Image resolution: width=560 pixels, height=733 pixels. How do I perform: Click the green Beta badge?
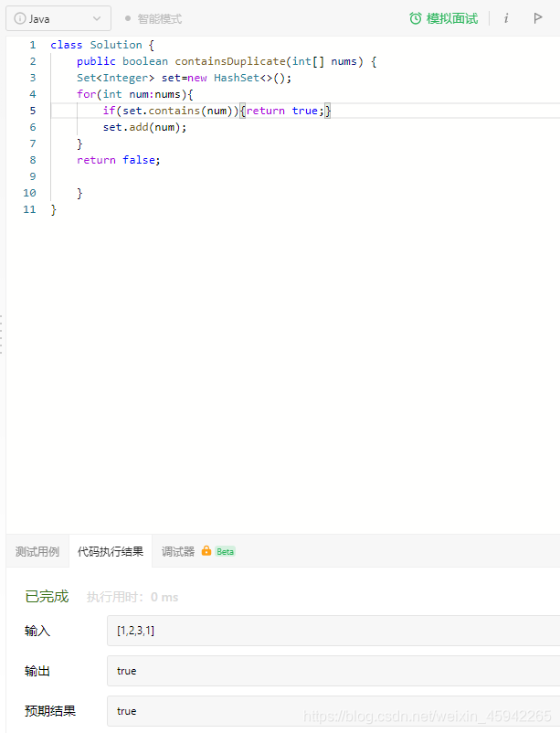[225, 552]
